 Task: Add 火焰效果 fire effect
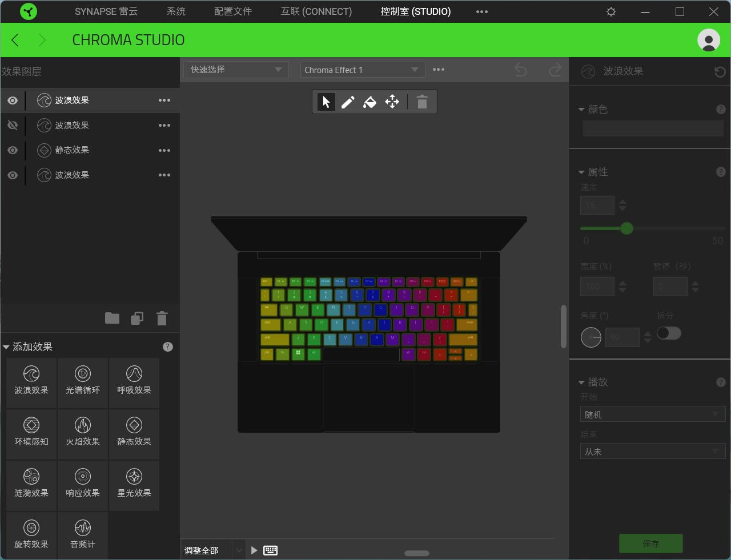tap(83, 434)
